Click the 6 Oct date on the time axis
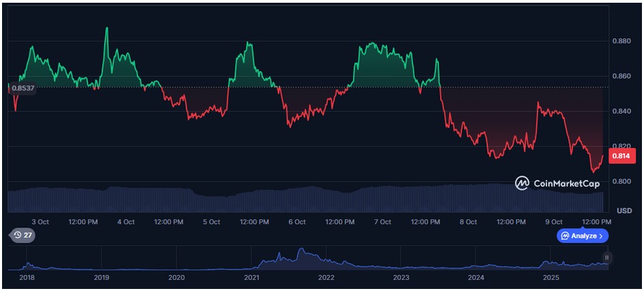 [x=297, y=222]
